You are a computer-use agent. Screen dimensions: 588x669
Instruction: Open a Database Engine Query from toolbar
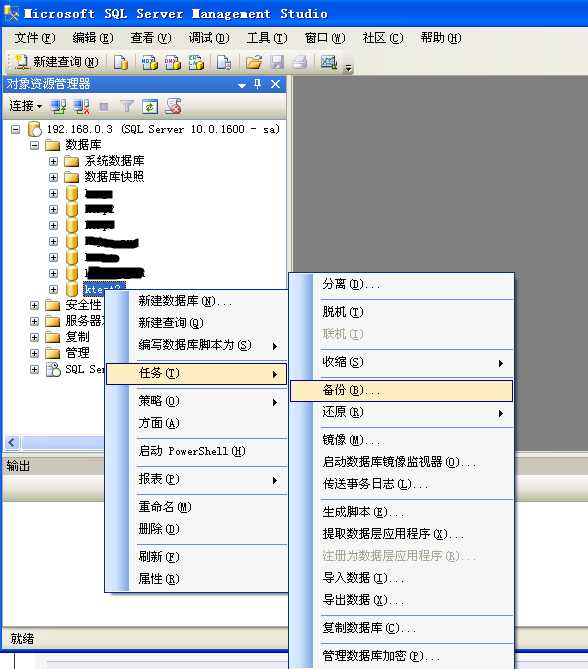(x=121, y=63)
